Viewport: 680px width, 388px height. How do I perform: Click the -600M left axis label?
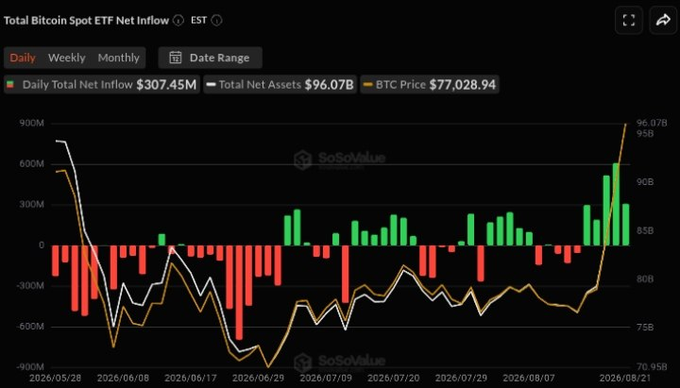click(29, 327)
